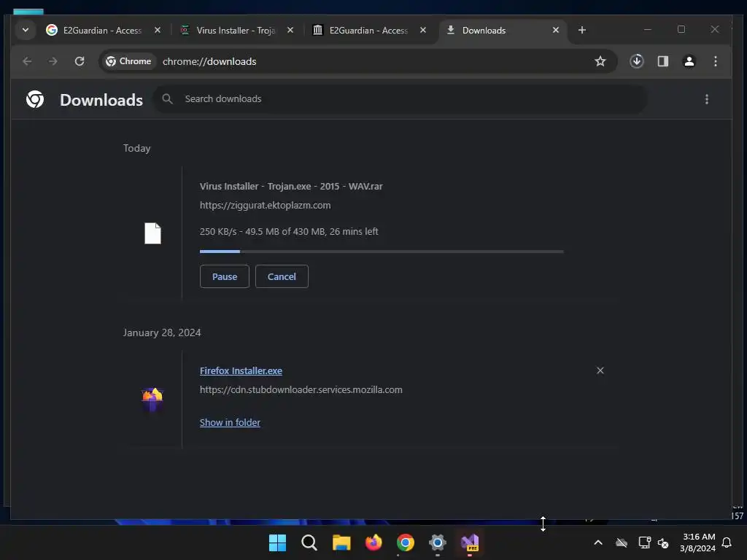Screen dimensions: 747x560
Task: Open the clock showing 3:16 AM
Action: click(698, 542)
